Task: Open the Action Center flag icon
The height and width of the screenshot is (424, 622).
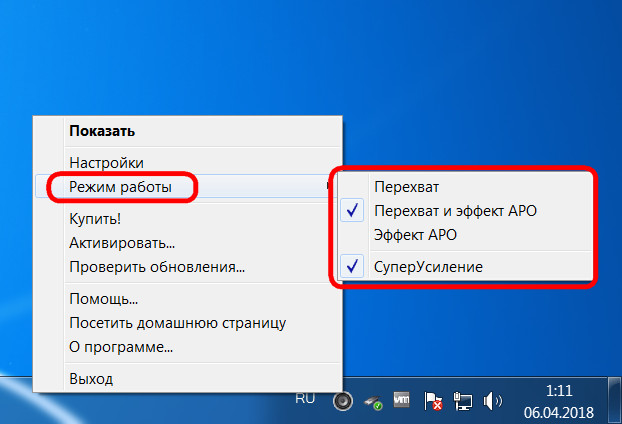Action: coord(434,402)
